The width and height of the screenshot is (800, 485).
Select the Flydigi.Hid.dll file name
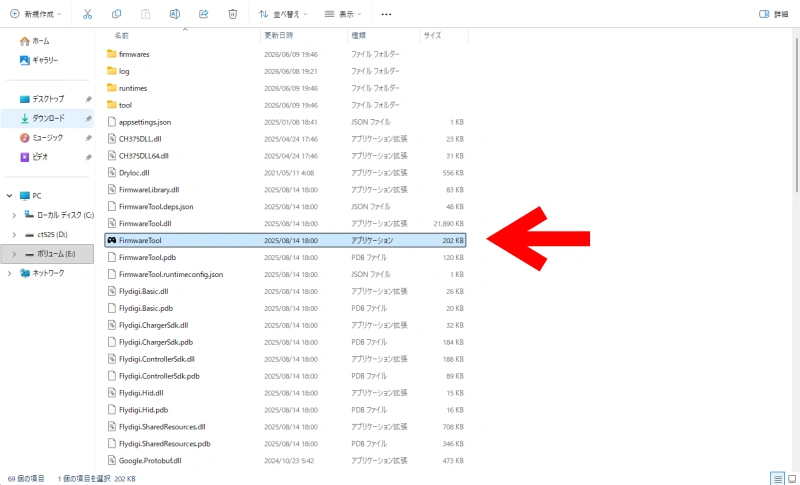point(141,393)
